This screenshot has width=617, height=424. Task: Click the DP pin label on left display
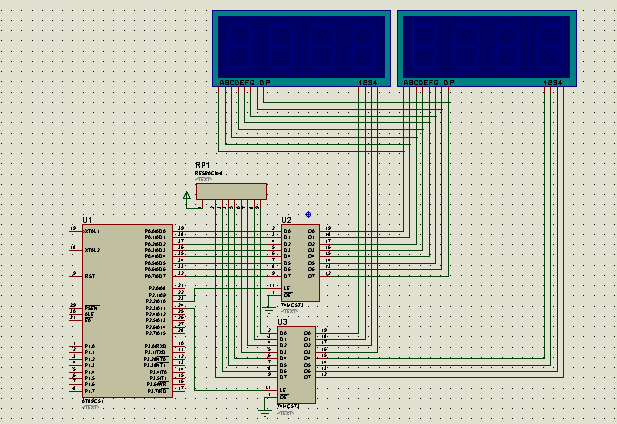(x=265, y=82)
